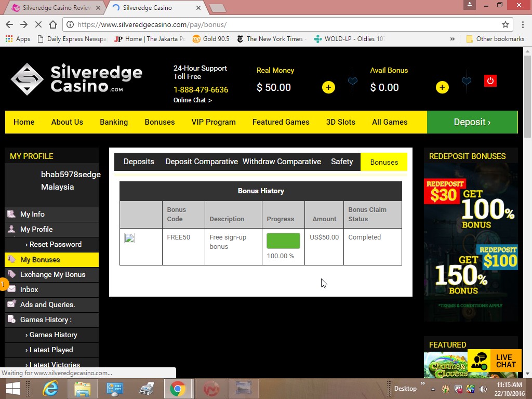
Task: Open the Latest Played link
Action: point(49,350)
